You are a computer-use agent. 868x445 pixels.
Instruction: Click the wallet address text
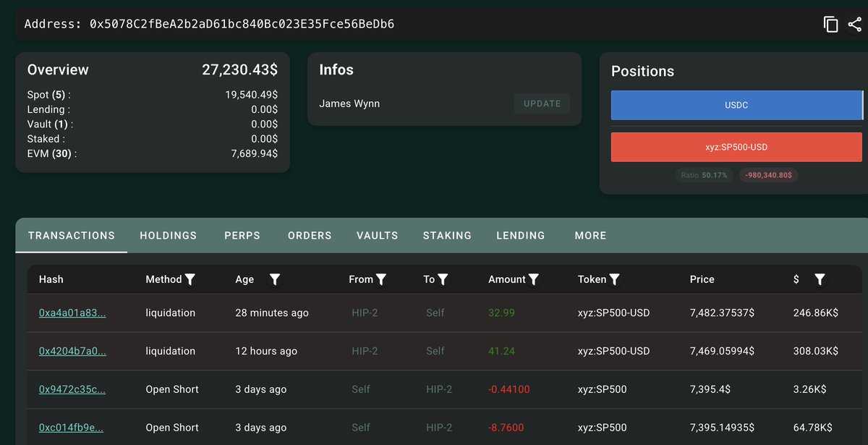point(242,24)
